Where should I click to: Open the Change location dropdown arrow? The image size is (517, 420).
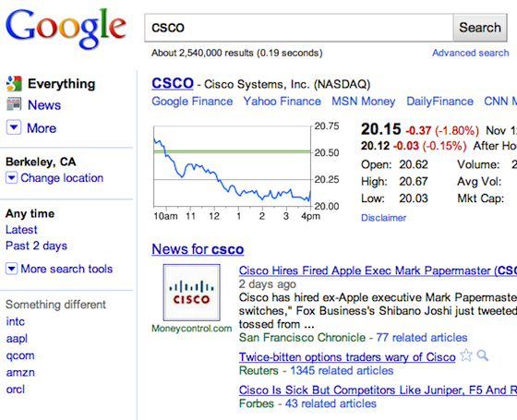11,178
